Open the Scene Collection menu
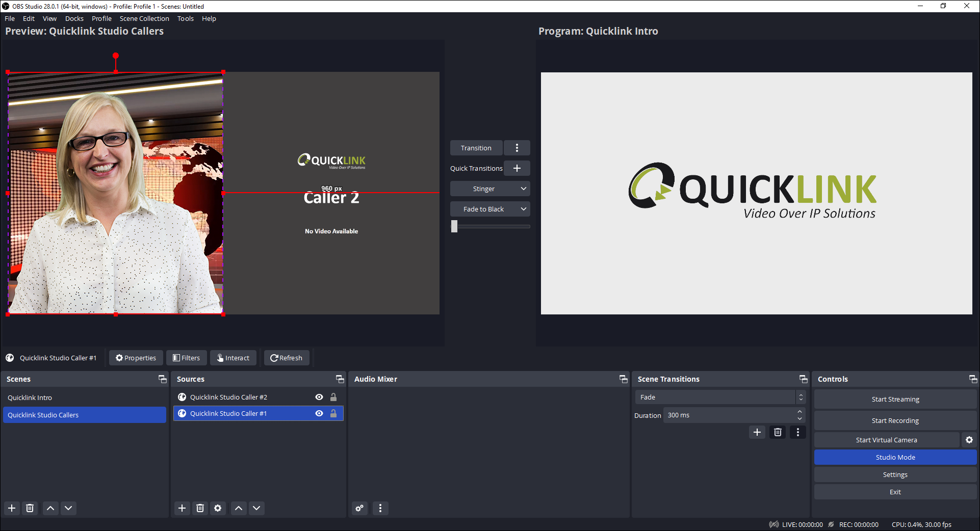980x531 pixels. pyautogui.click(x=144, y=18)
